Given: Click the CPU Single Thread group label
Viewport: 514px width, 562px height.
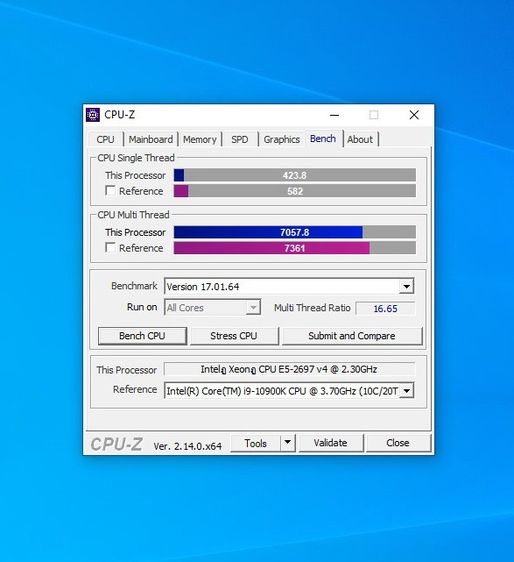Looking at the screenshot, I should point(136,158).
